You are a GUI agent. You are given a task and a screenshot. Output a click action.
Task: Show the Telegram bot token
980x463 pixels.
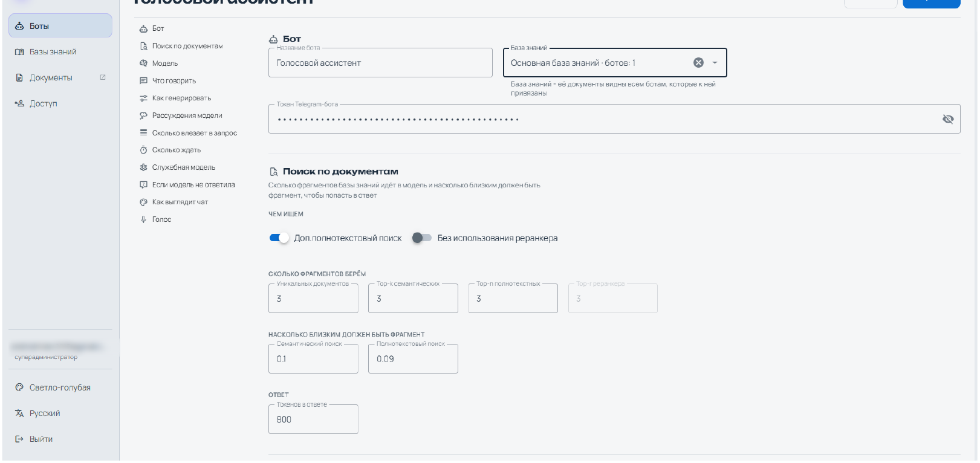pyautogui.click(x=948, y=119)
